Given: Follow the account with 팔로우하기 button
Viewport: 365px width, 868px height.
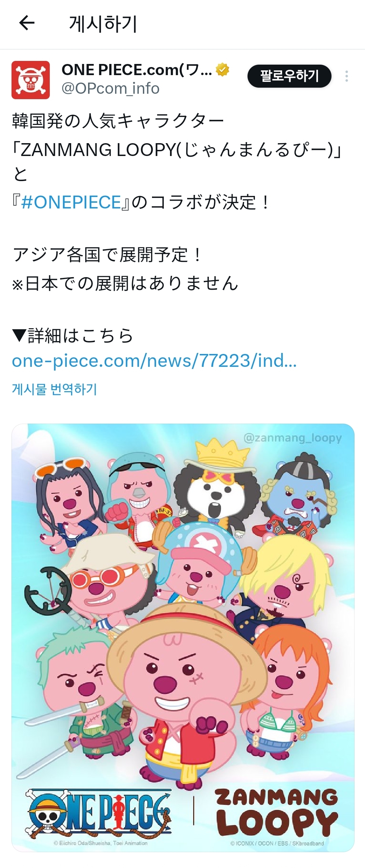Looking at the screenshot, I should [x=289, y=76].
